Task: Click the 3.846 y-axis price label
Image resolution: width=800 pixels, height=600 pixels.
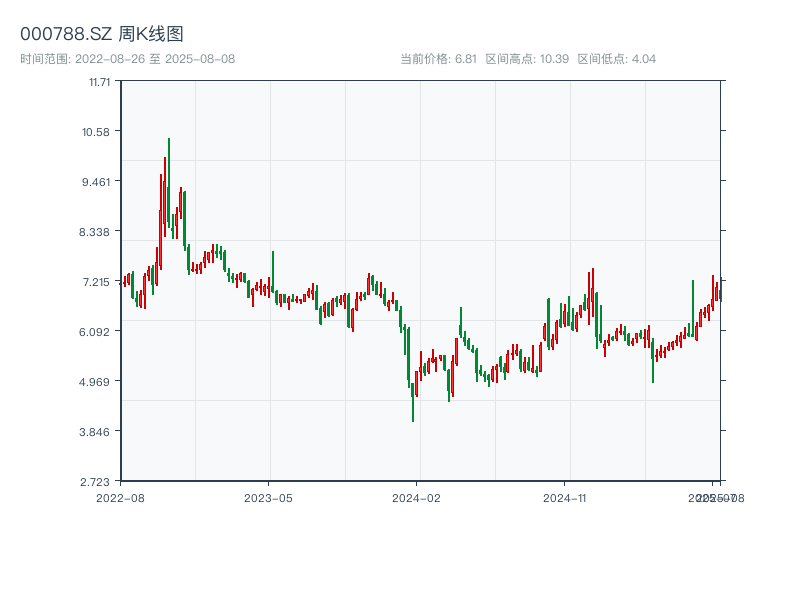Action: click(x=98, y=432)
